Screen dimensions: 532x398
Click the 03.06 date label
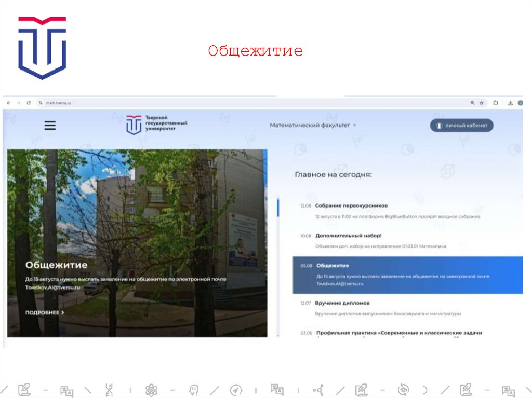click(306, 333)
